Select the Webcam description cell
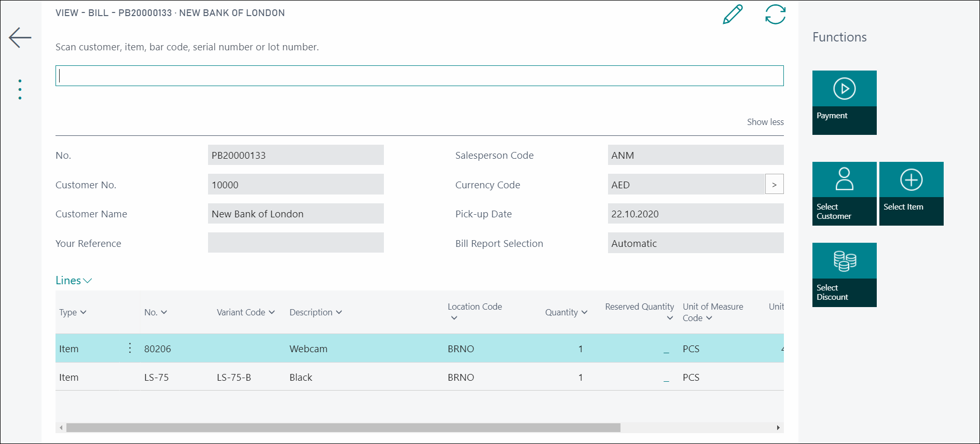The height and width of the screenshot is (444, 980). [308, 349]
